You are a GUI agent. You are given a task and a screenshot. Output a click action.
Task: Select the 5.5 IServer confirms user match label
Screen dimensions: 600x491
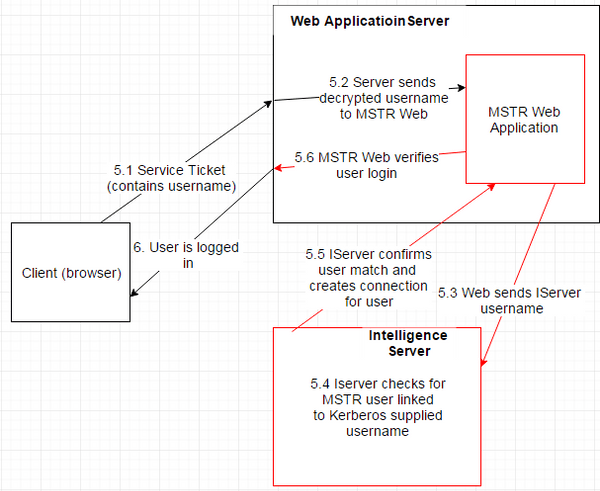(x=368, y=278)
